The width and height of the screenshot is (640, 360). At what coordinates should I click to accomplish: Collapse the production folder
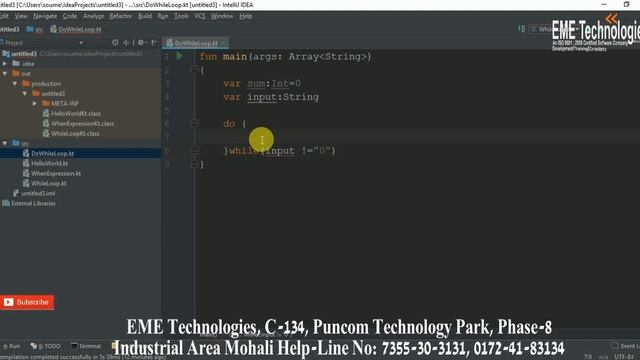pos(15,84)
